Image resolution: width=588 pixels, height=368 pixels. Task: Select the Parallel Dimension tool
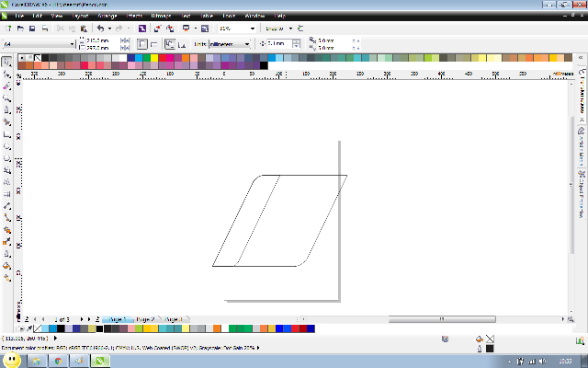coord(6,206)
